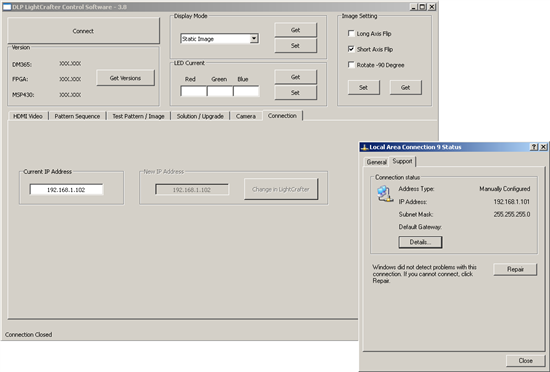550x372 pixels.
Task: Switch to the HDMI Video tab
Action: coord(28,116)
